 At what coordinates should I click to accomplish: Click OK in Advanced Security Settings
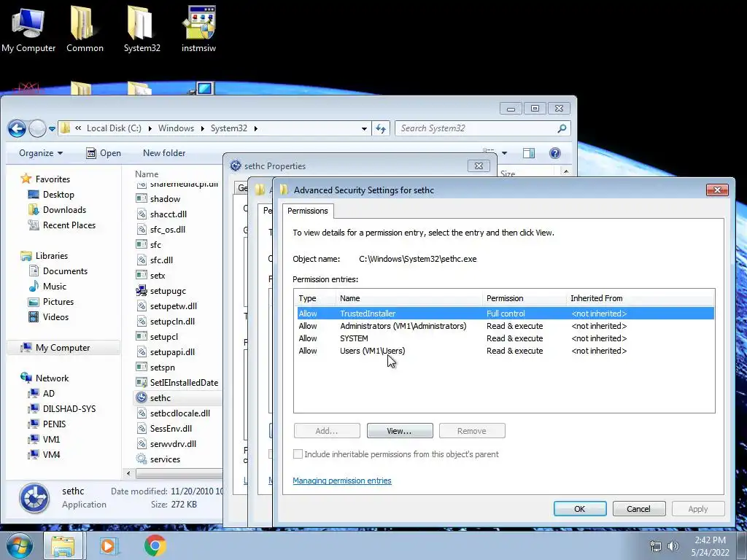(580, 509)
